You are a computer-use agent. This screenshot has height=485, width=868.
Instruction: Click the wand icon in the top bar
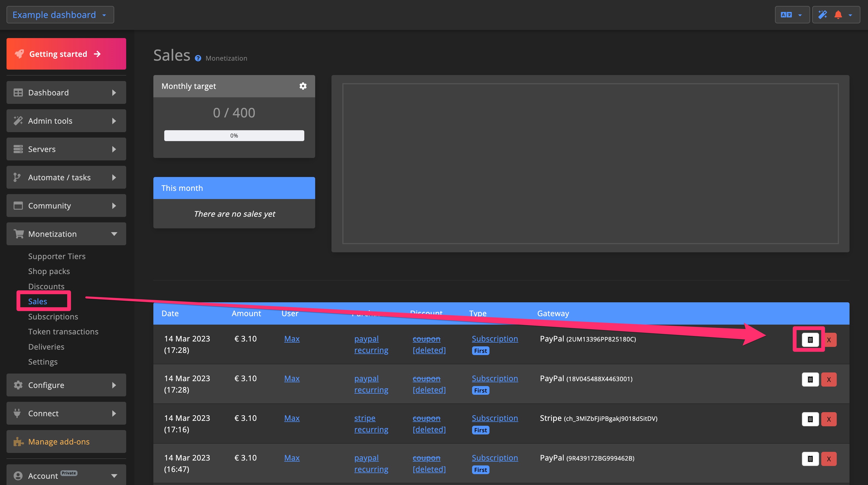point(822,14)
